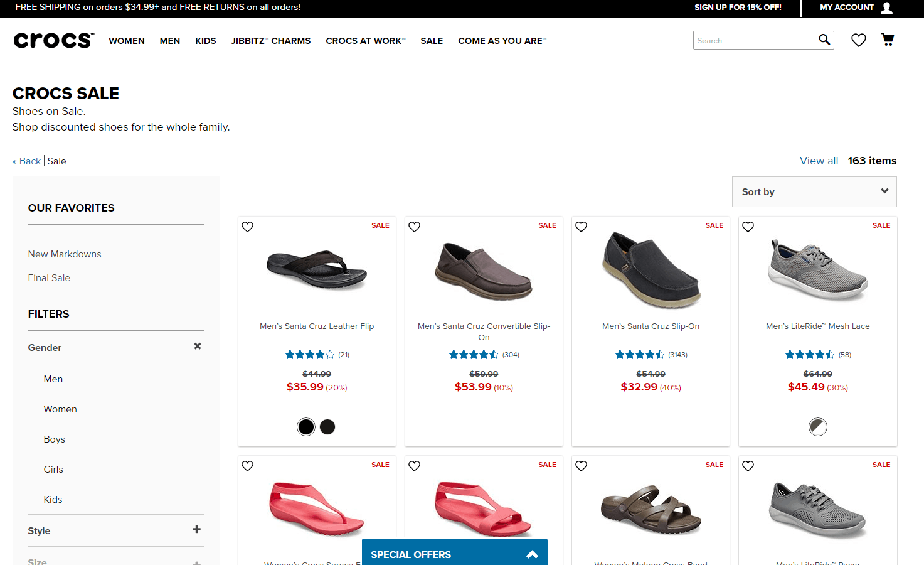Click the $45.49 sale price
924x565 pixels.
coord(806,387)
